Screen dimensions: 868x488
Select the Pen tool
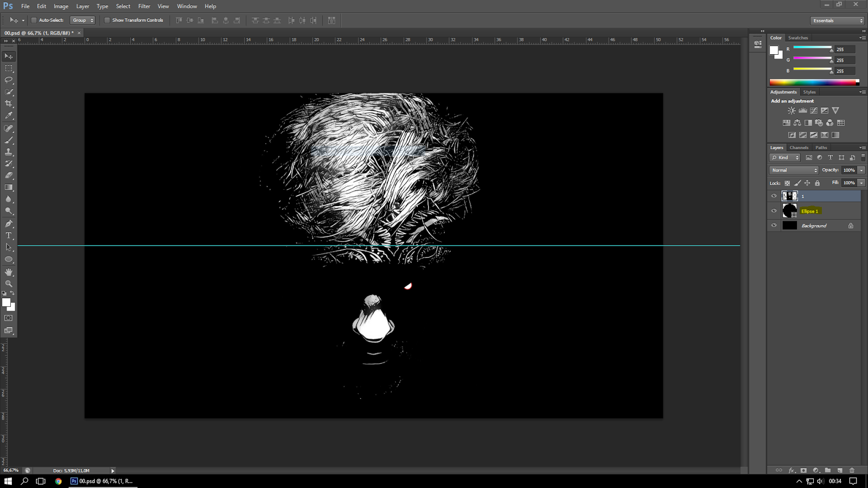9,224
